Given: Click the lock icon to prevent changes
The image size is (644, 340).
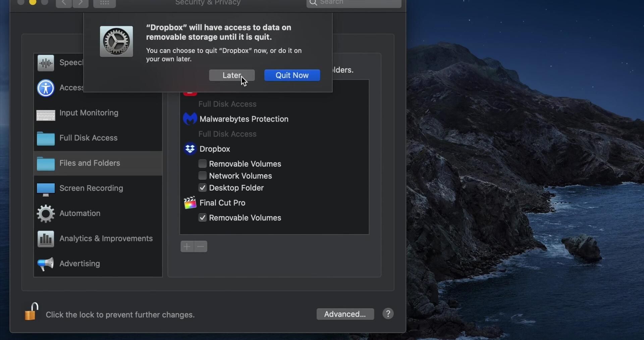Looking at the screenshot, I should click(x=31, y=312).
